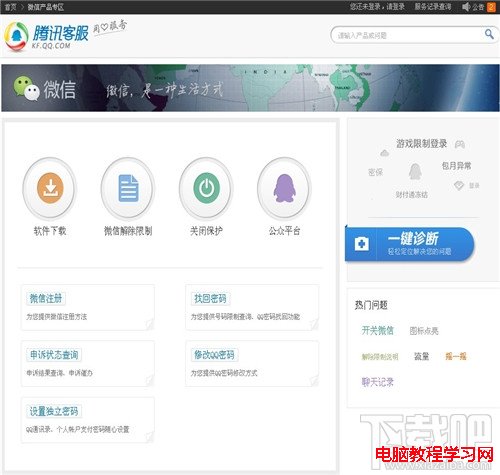Image resolution: width=500 pixels, height=475 pixels.
Task: Open the 微信注册 card
Action: click(88, 307)
